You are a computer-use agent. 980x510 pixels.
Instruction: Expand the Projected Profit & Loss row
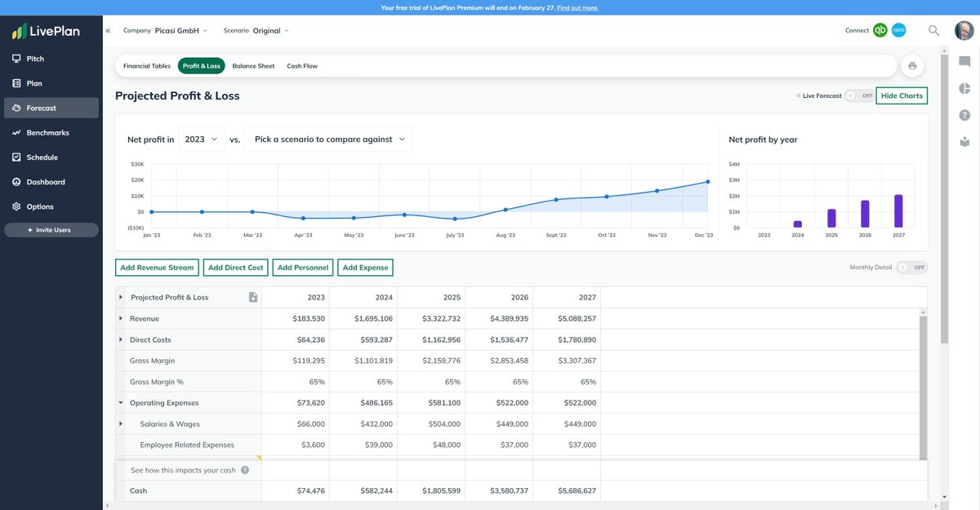point(121,297)
